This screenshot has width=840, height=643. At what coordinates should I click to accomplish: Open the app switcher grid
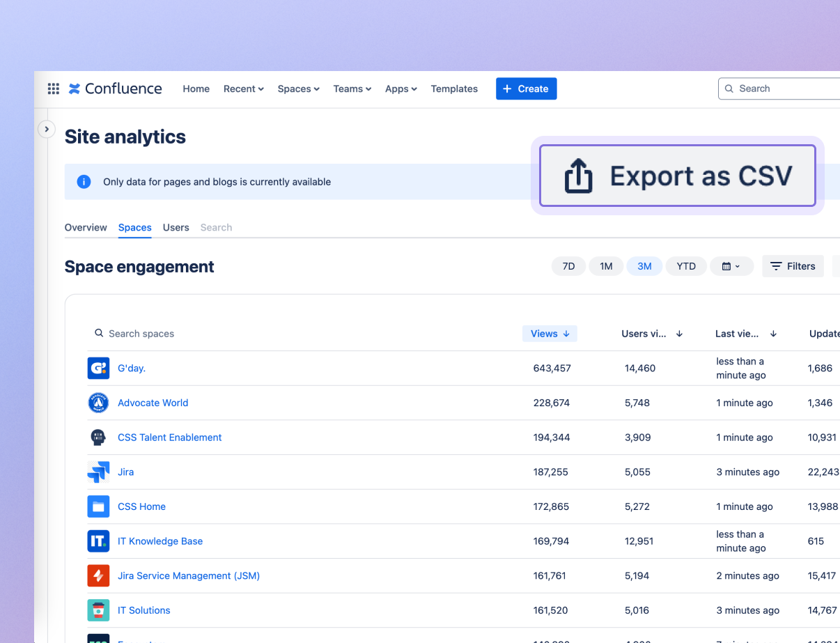pos(53,88)
